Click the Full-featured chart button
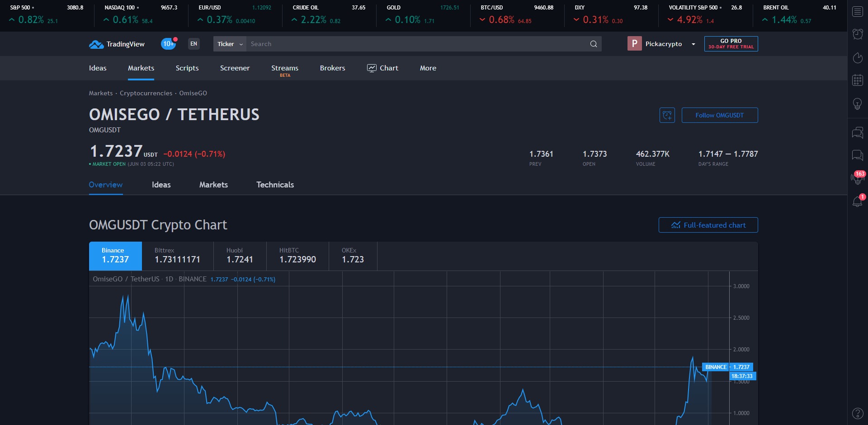The image size is (868, 425). point(708,225)
